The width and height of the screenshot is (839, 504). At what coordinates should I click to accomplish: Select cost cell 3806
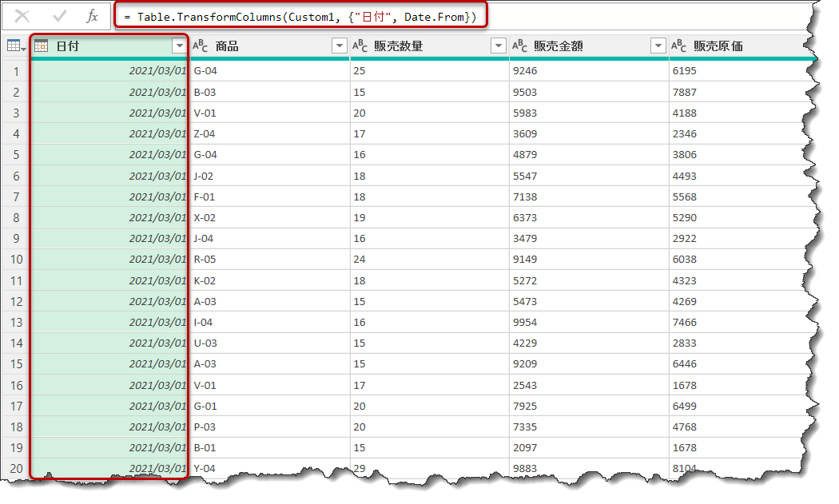(x=738, y=155)
